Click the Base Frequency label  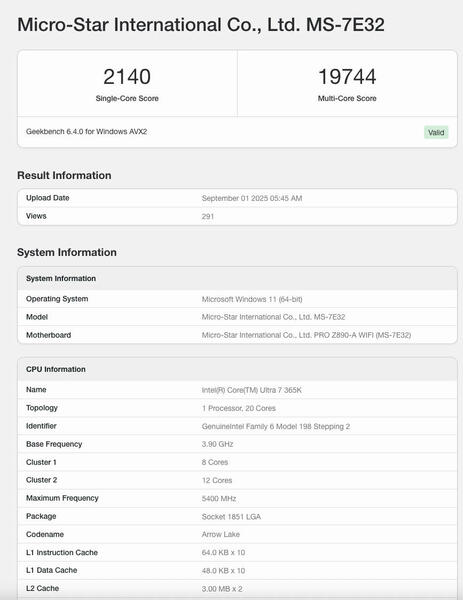[54, 444]
